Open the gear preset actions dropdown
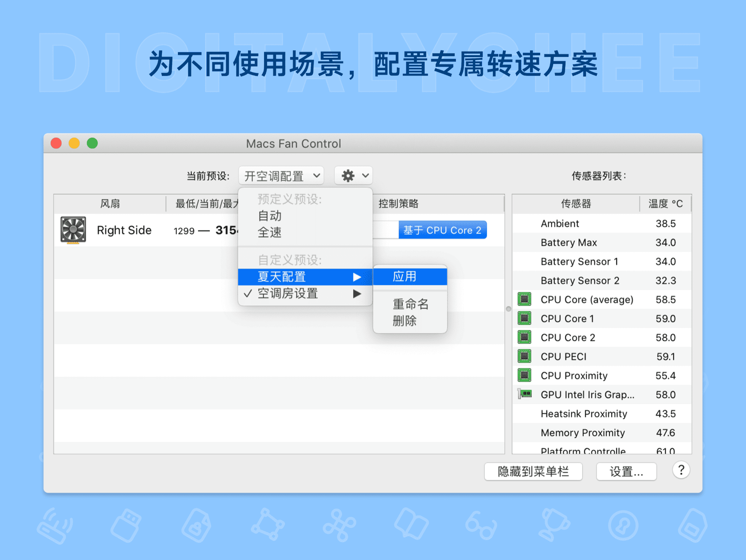Viewport: 746px width, 560px height. [x=353, y=175]
